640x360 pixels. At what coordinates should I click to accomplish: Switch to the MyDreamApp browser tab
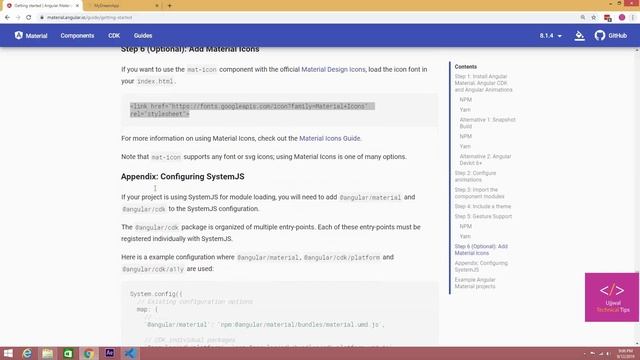point(122,6)
